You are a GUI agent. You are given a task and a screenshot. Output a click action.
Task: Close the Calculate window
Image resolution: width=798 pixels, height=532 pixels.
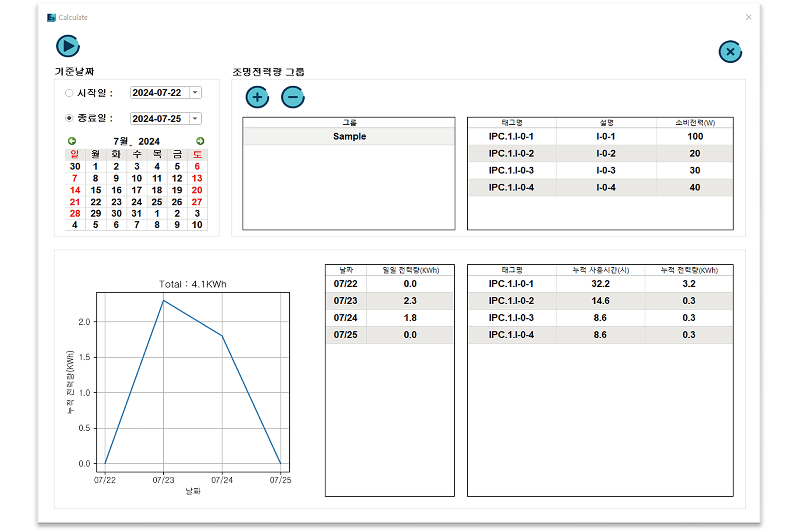coord(748,17)
